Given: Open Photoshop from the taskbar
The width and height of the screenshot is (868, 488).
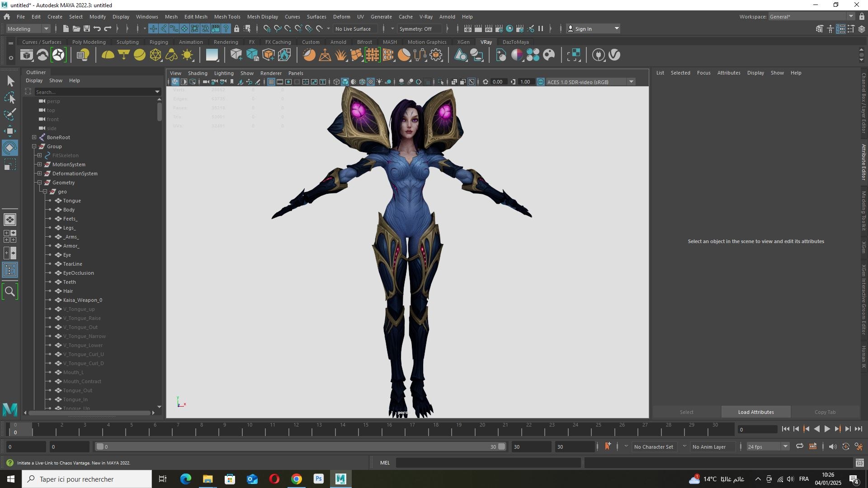Looking at the screenshot, I should pyautogui.click(x=319, y=479).
